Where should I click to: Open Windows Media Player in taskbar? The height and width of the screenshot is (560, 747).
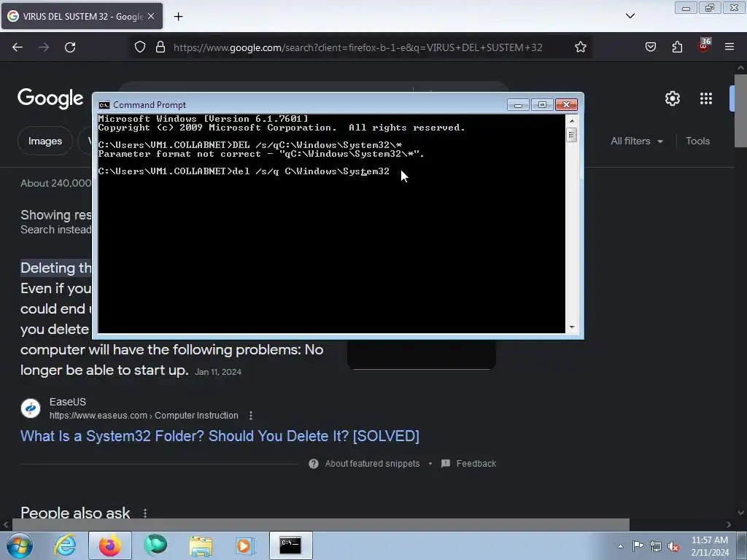click(245, 545)
